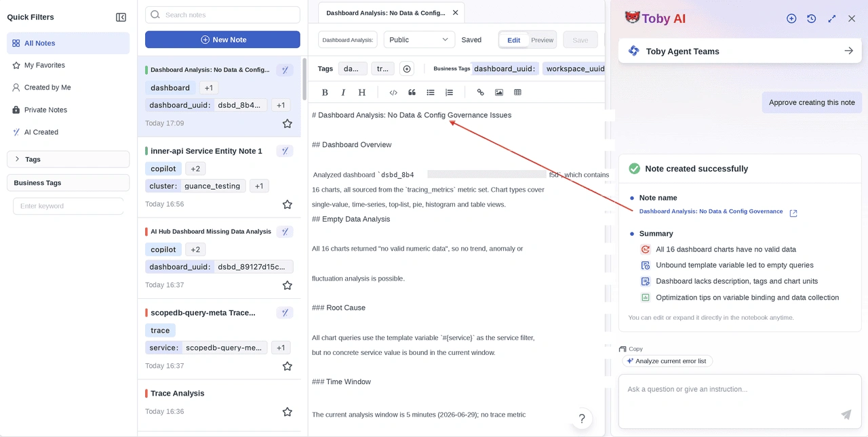
Task: Insert code formatting
Action: [393, 92]
